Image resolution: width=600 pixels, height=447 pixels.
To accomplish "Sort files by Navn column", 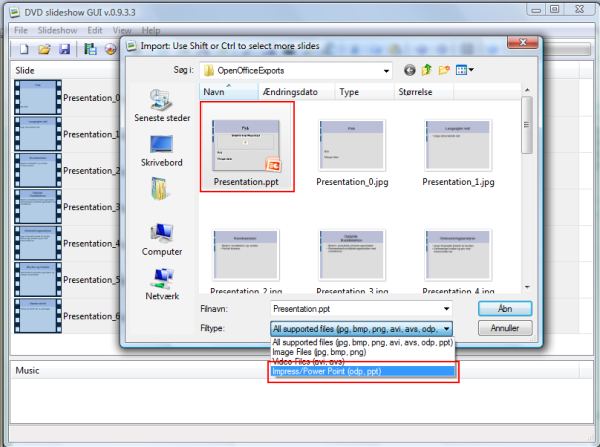I will point(228,92).
